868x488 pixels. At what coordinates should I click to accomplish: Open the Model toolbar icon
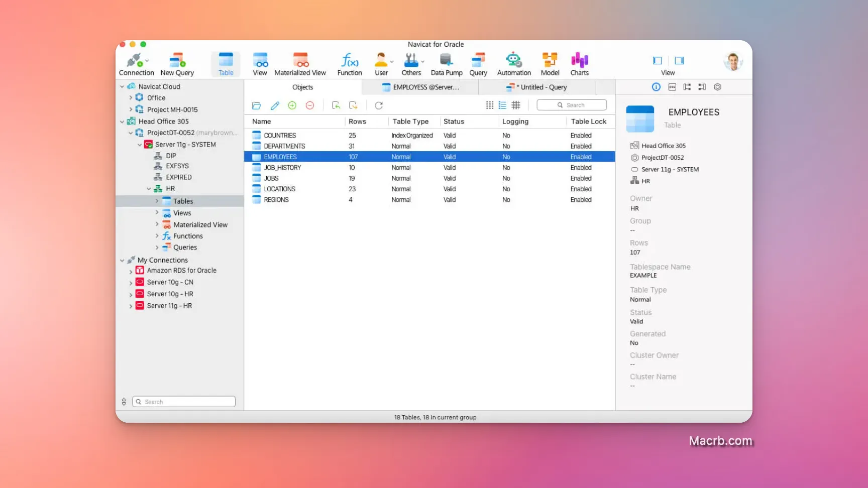pos(550,64)
